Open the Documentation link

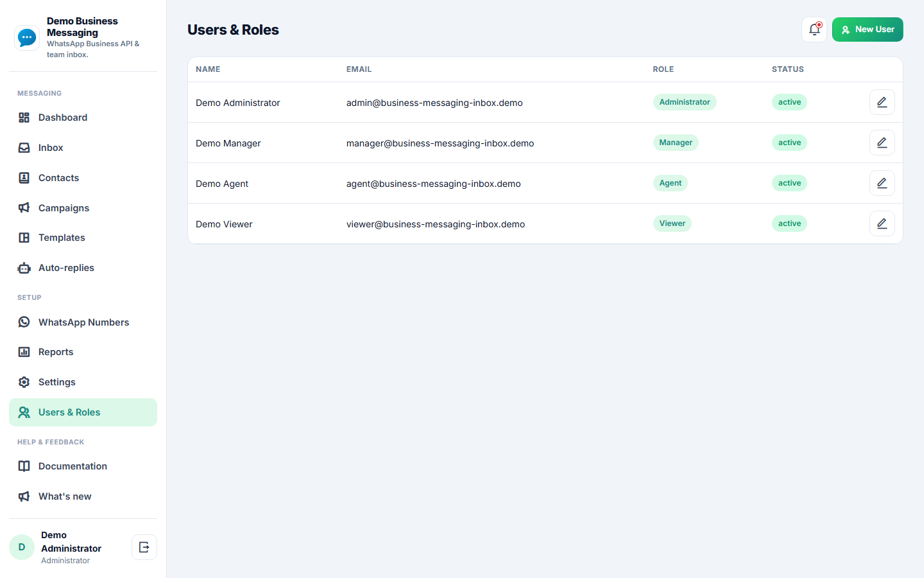pyautogui.click(x=83, y=466)
